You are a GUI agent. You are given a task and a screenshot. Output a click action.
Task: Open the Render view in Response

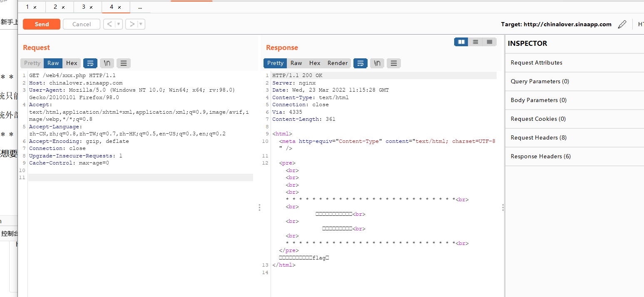click(x=338, y=63)
